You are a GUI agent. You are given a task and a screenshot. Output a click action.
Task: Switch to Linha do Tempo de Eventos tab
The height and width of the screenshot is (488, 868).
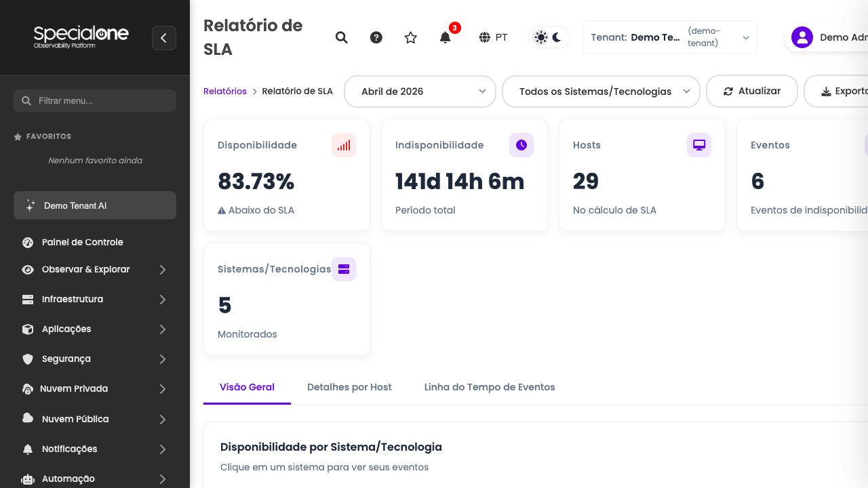tap(490, 388)
